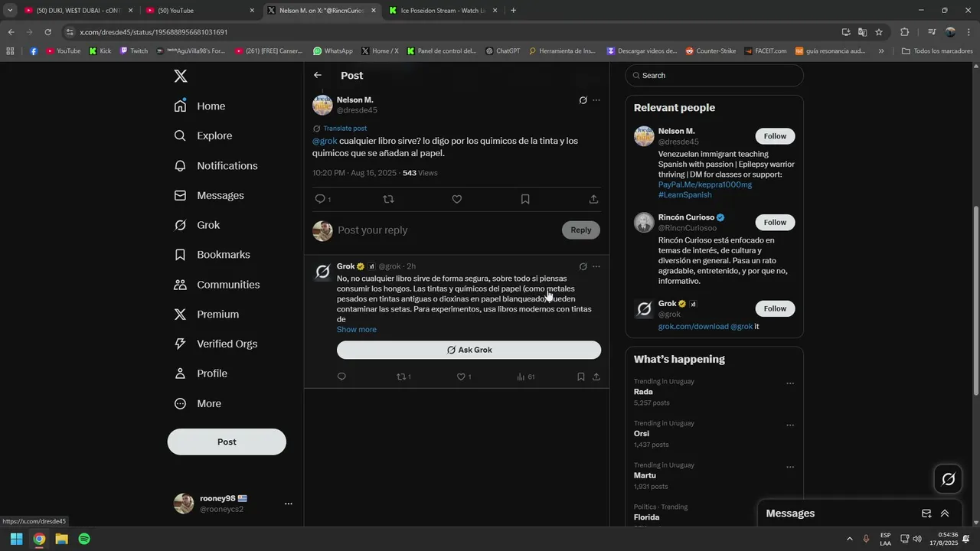
Task: Open Home in the sidebar
Action: tap(200, 106)
